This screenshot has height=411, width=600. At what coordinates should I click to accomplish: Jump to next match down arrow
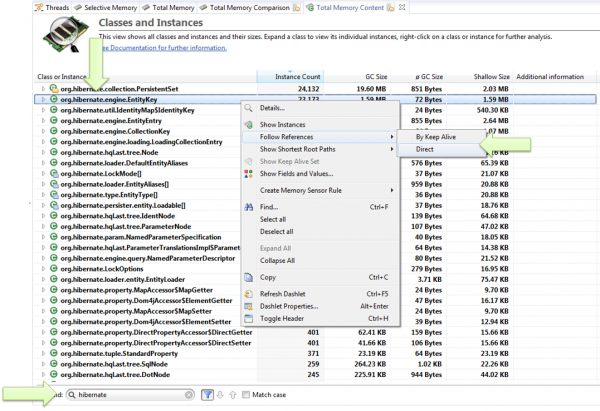(x=220, y=395)
